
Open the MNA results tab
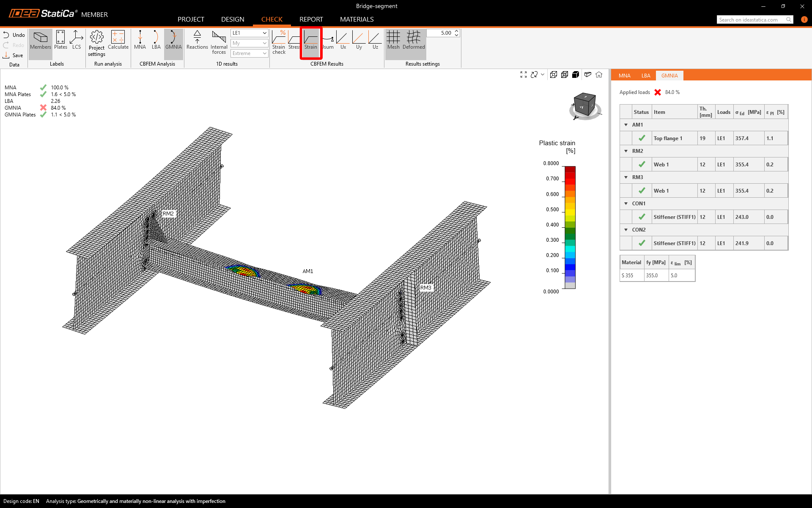(624, 76)
